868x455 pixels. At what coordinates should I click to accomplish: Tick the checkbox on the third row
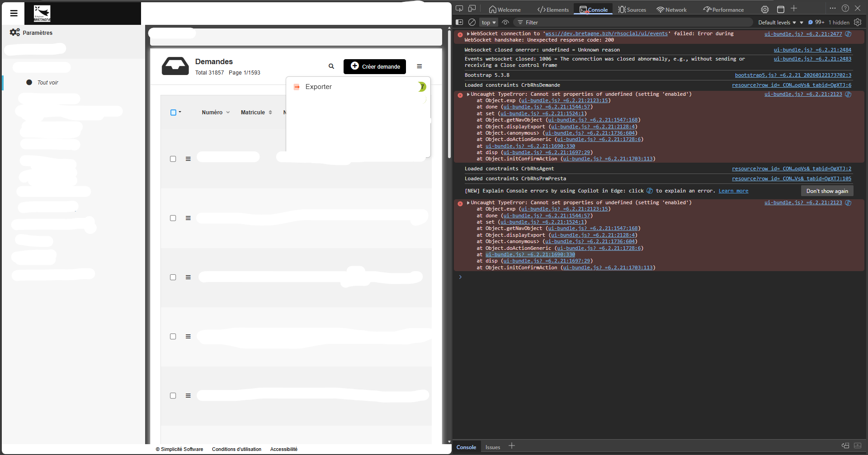(x=173, y=277)
